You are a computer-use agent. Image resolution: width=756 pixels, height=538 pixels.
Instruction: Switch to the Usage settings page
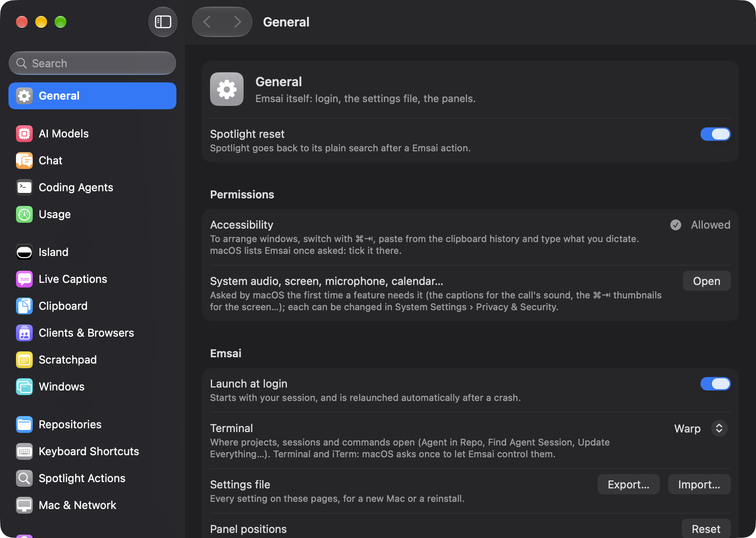pyautogui.click(x=92, y=214)
